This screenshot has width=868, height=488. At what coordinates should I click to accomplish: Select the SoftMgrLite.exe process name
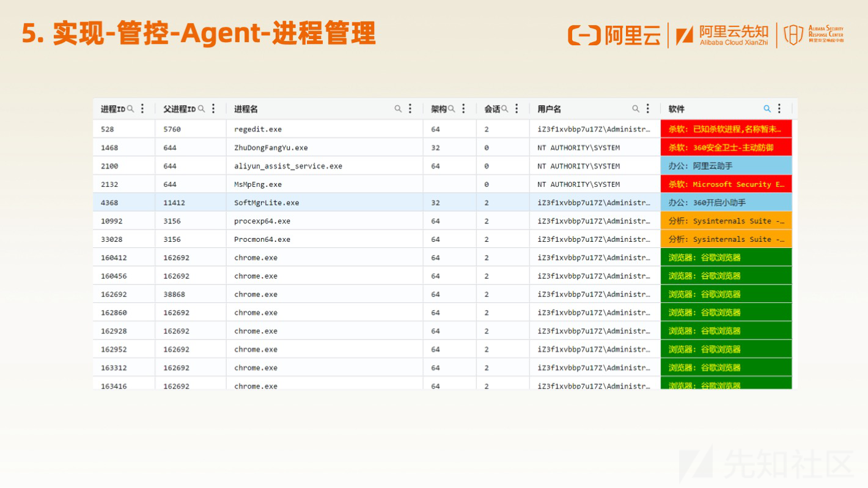tap(267, 203)
